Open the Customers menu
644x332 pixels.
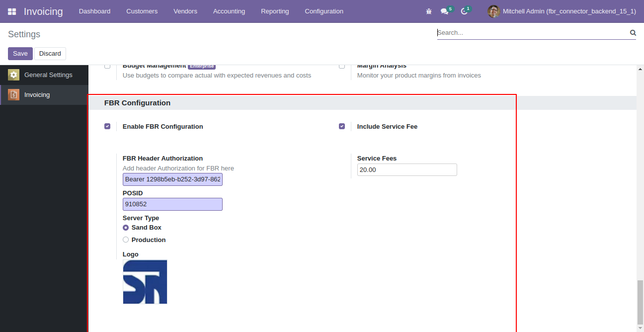142,11
